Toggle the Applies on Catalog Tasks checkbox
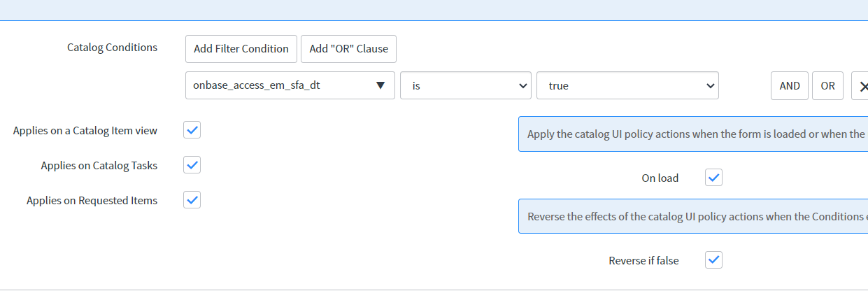The image size is (868, 291). 192,165
